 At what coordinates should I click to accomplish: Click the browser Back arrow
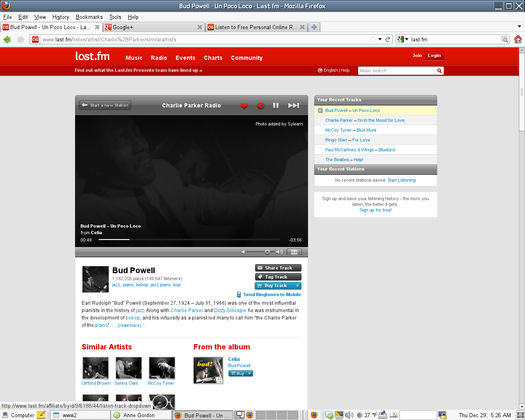point(7,39)
